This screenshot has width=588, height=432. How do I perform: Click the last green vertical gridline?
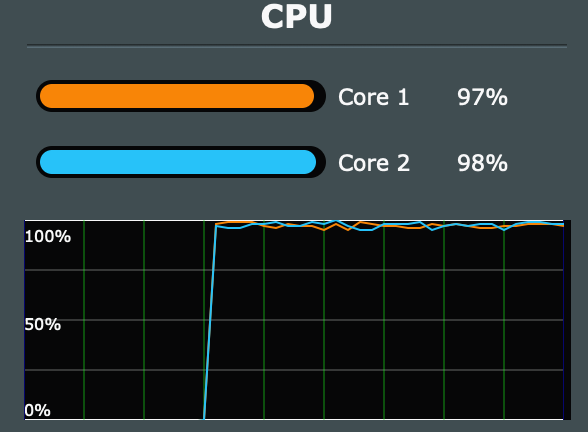(x=504, y=320)
